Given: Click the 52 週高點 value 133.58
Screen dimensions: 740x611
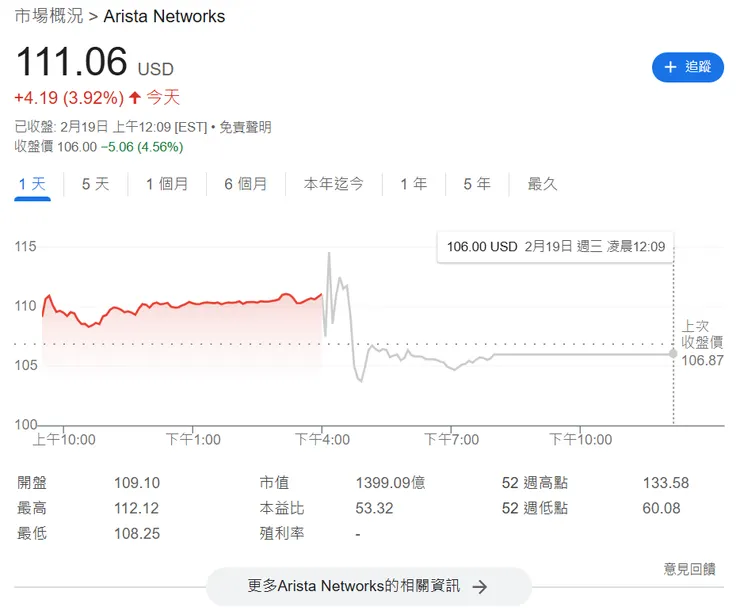Looking at the screenshot, I should [665, 483].
